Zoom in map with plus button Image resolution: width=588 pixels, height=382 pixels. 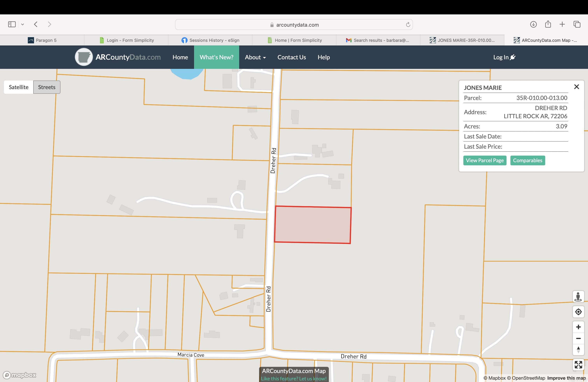pos(578,327)
